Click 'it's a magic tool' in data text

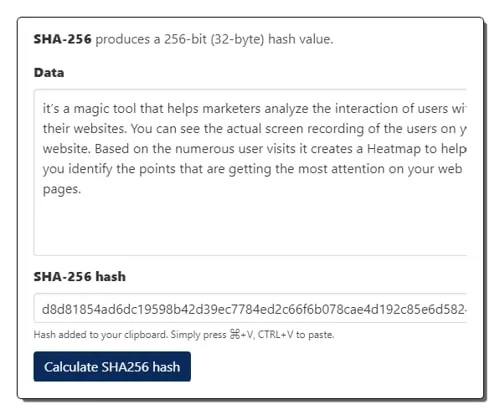pos(89,109)
